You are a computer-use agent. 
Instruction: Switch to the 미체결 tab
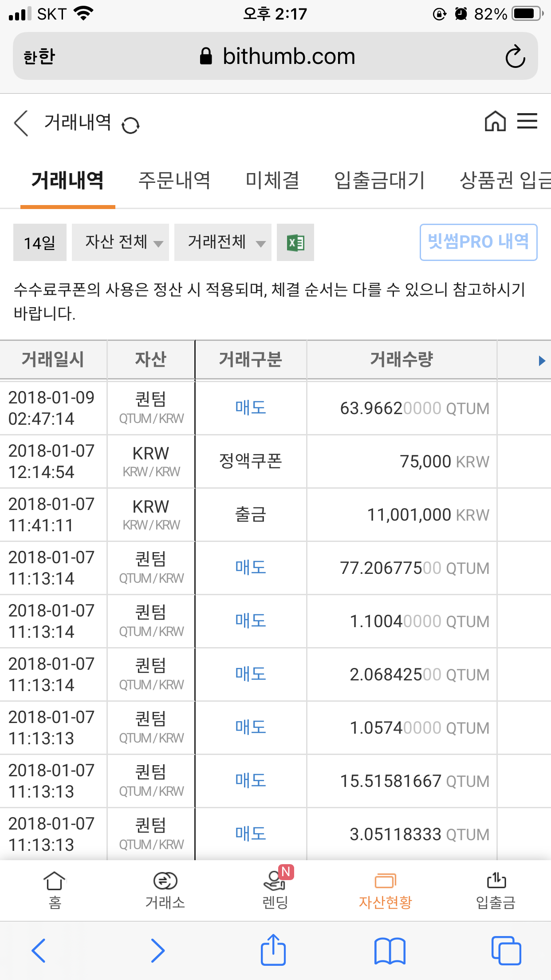click(273, 180)
